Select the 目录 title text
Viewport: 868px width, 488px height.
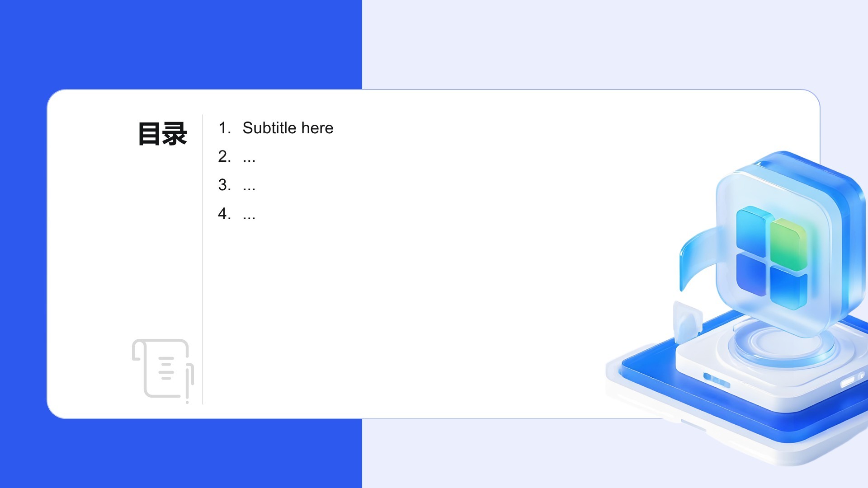162,134
